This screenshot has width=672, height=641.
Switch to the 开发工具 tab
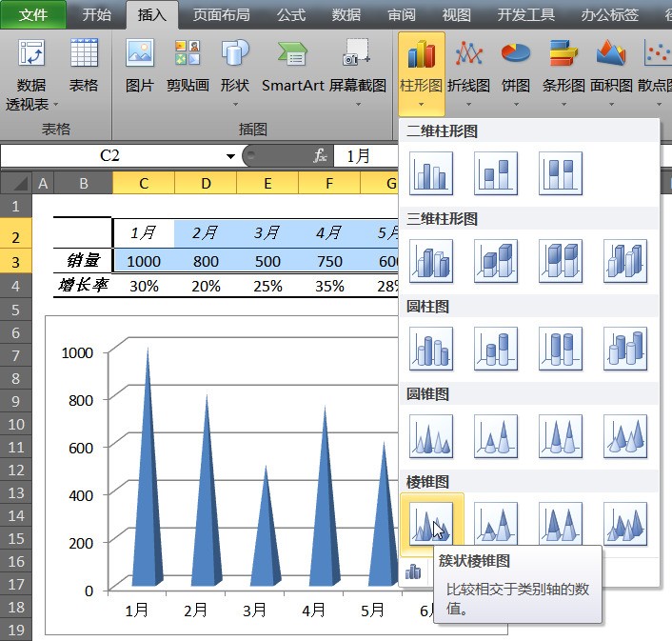pyautogui.click(x=525, y=15)
